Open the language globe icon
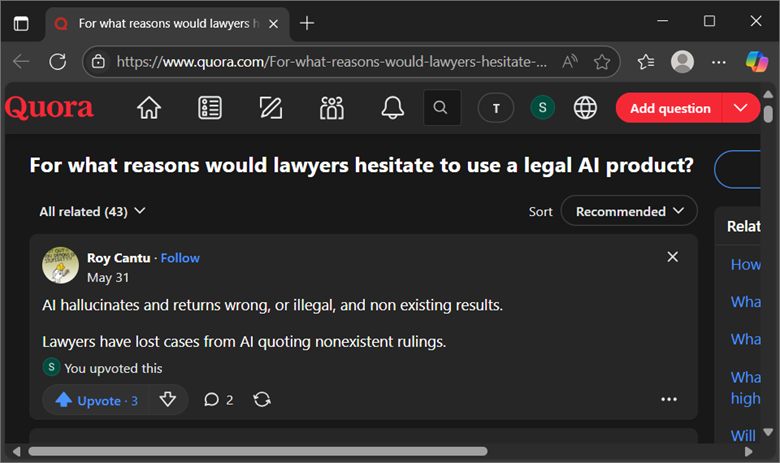 coord(585,107)
